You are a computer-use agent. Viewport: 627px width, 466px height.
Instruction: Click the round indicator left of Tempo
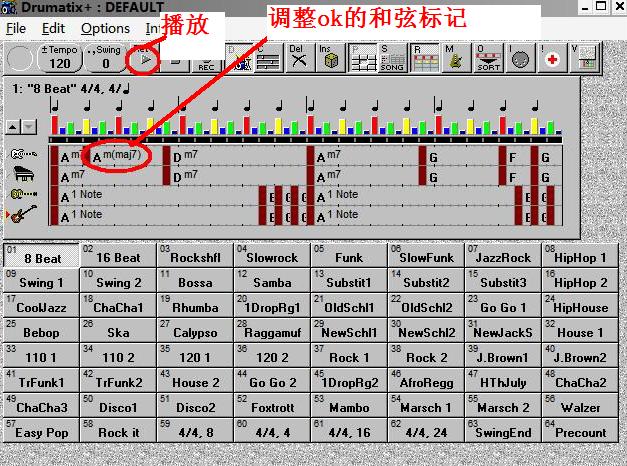[19, 58]
